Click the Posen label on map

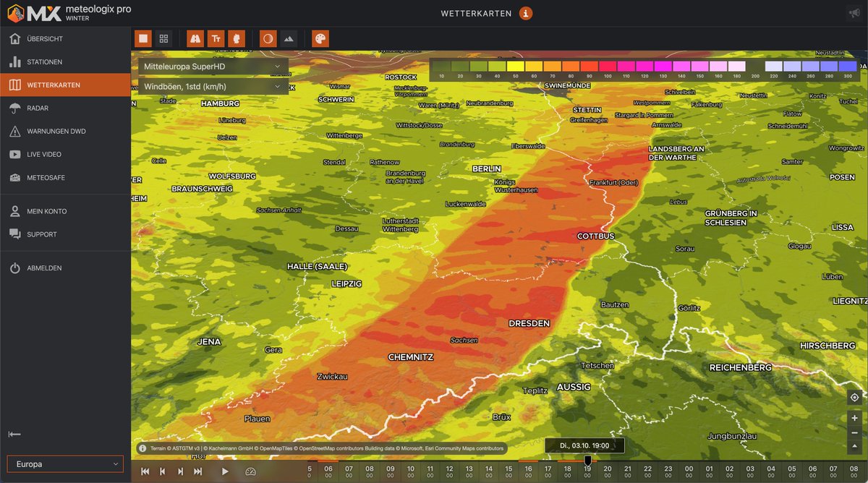[x=842, y=177]
